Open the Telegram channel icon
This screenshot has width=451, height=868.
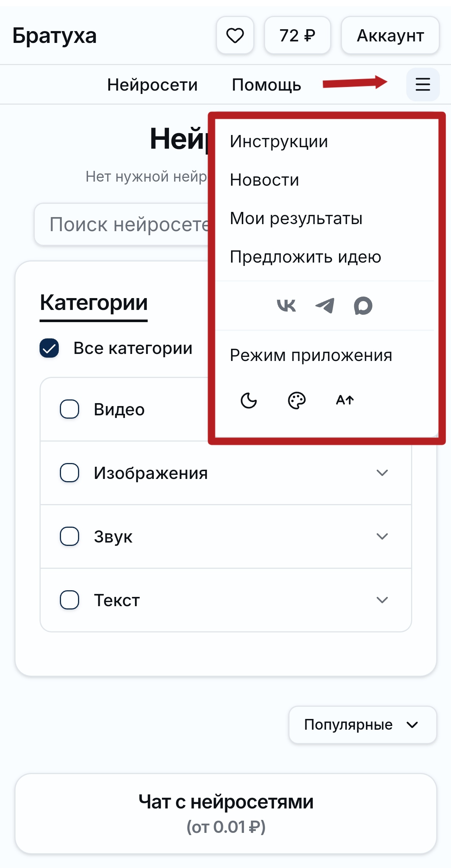324,305
